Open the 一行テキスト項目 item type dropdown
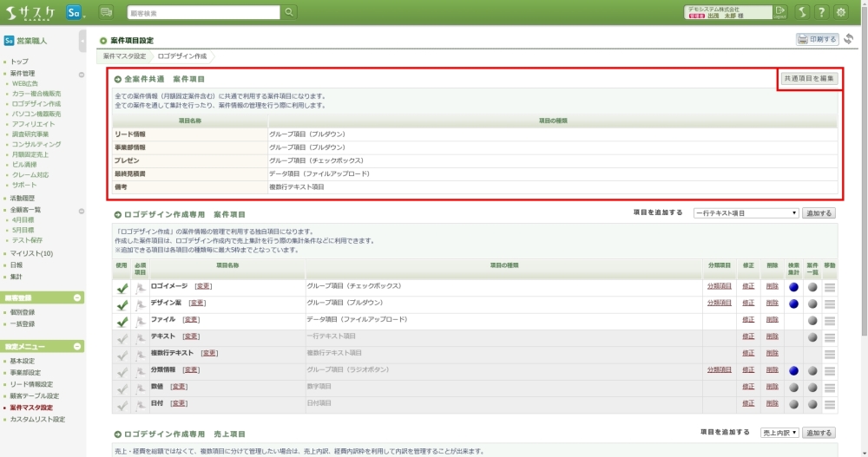868x457 pixels. 746,212
